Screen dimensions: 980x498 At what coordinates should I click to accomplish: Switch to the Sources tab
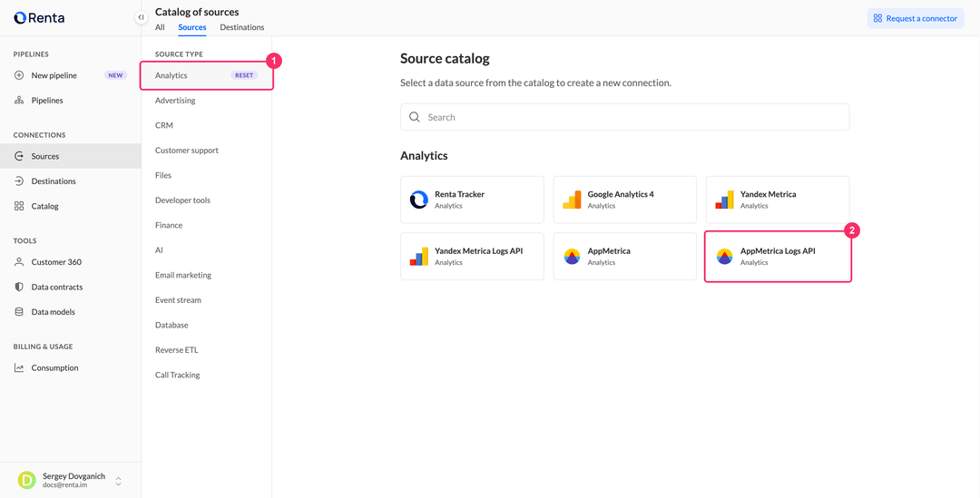click(191, 27)
